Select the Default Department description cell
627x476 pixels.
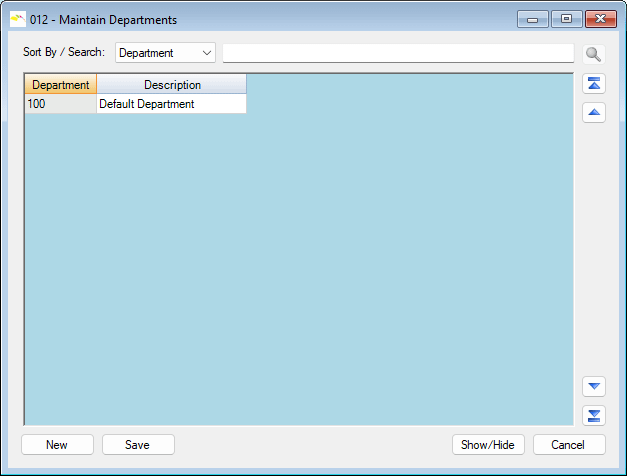click(171, 104)
